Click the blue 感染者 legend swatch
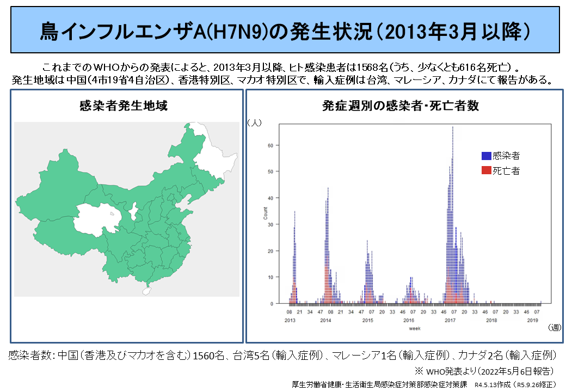This screenshot has width=566, height=392. tap(486, 156)
